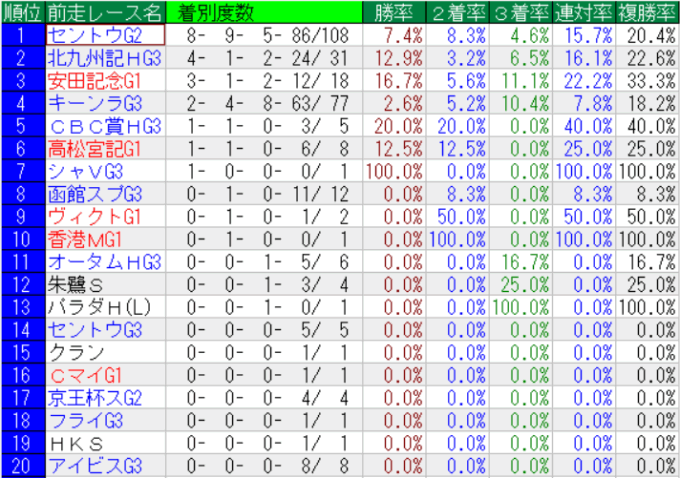Screen dimensions: 680x478
Task: Click rank cell 1
Action: click(23, 35)
